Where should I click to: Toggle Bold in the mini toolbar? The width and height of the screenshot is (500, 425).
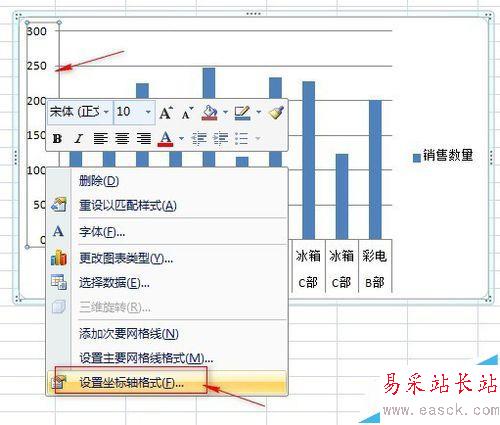(57, 138)
